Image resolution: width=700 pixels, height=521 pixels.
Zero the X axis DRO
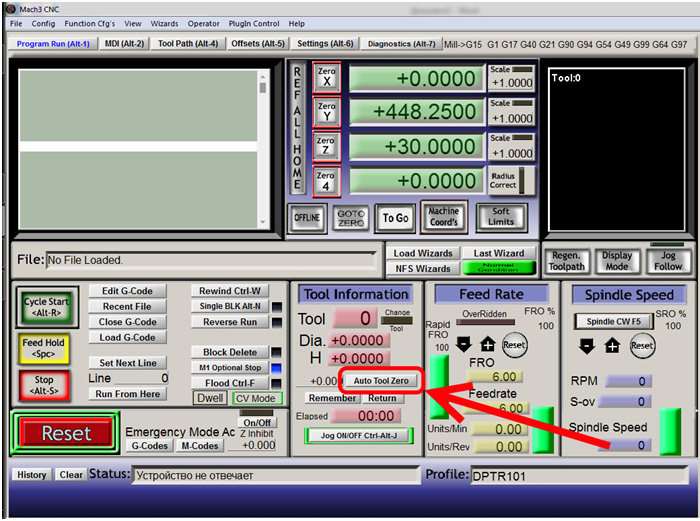pyautogui.click(x=326, y=77)
